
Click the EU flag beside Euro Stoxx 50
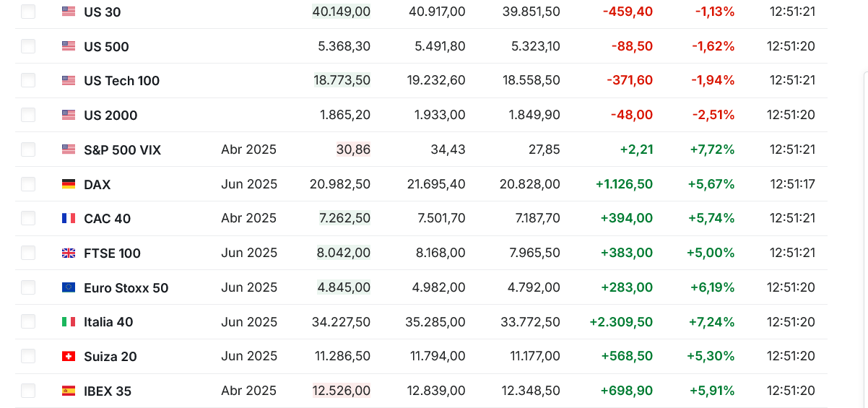(69, 287)
